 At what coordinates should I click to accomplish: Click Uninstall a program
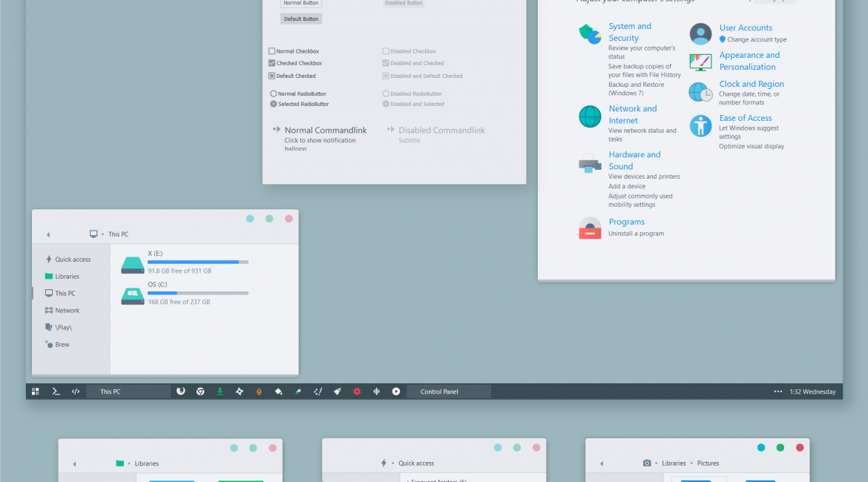click(636, 234)
